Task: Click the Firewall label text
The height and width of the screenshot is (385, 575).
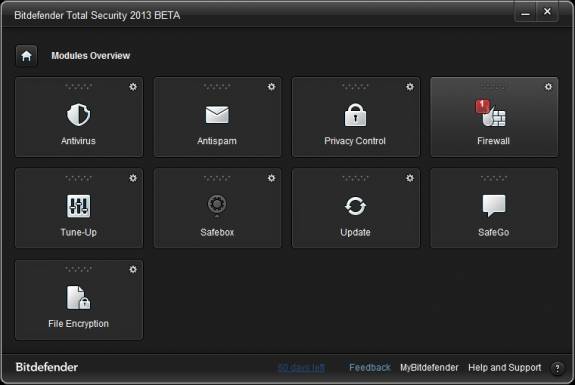Action: [493, 141]
